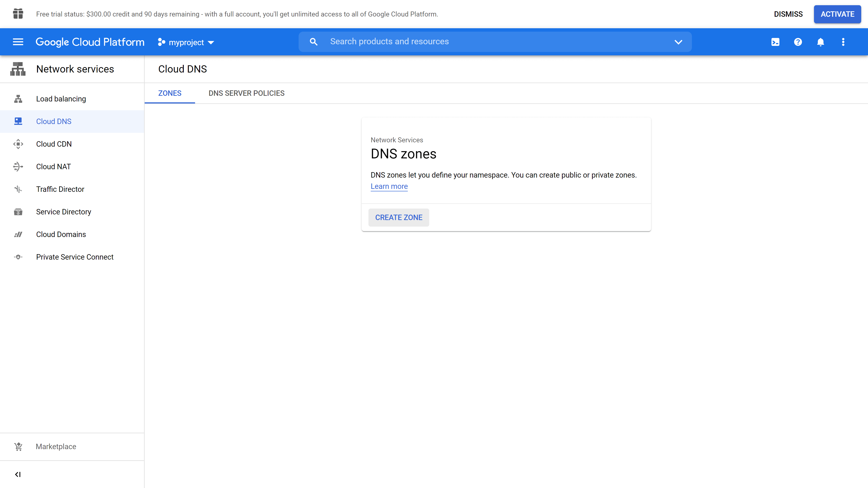Activate Cloud Shell terminal icon
The width and height of the screenshot is (868, 488).
(x=775, y=42)
